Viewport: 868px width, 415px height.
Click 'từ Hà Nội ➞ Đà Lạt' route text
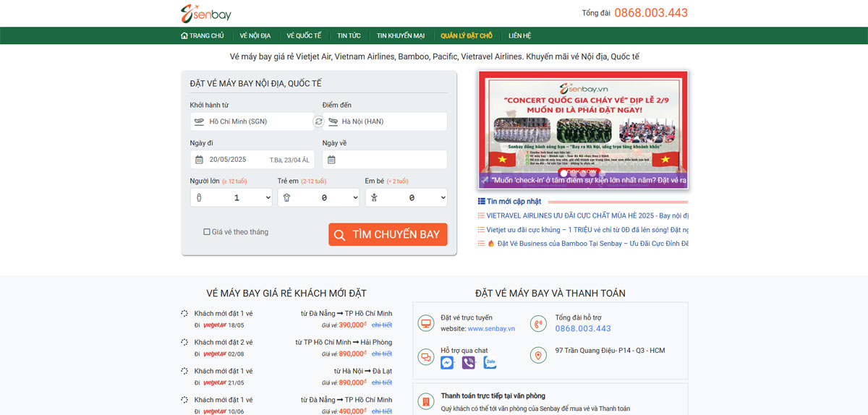coord(363,371)
